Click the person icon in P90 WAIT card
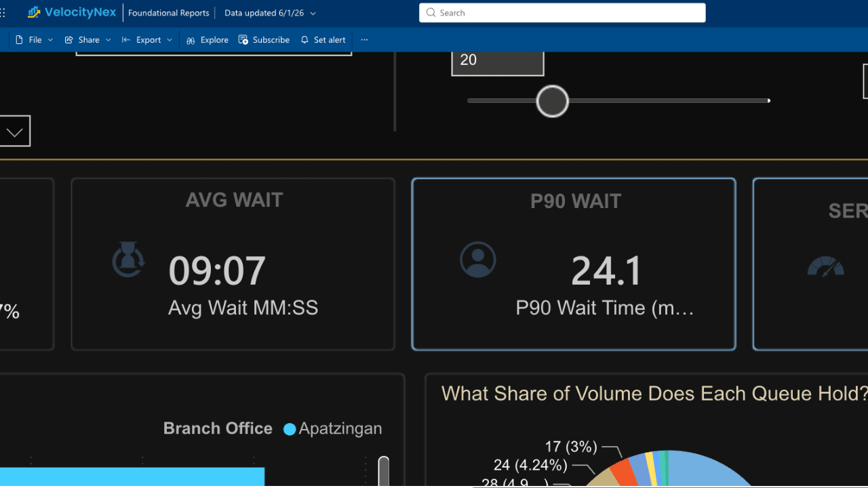Screen dimensions: 868x488 click(x=478, y=260)
